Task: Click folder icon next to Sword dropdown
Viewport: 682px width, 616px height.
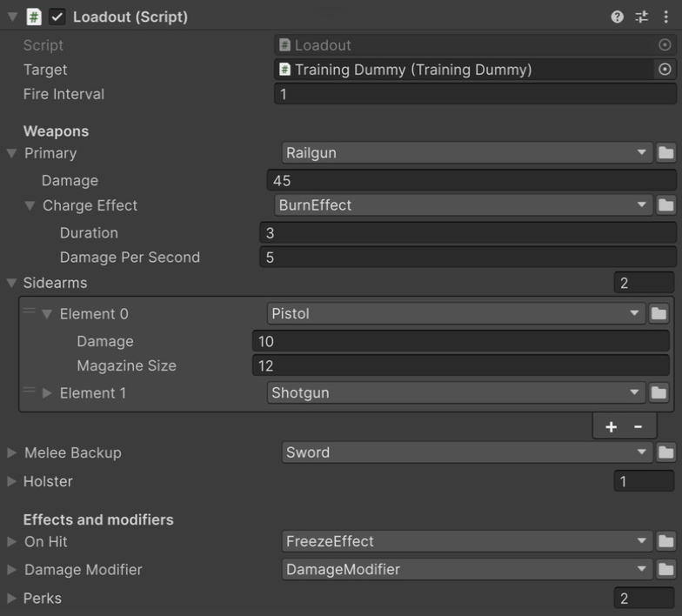Action: pos(666,452)
